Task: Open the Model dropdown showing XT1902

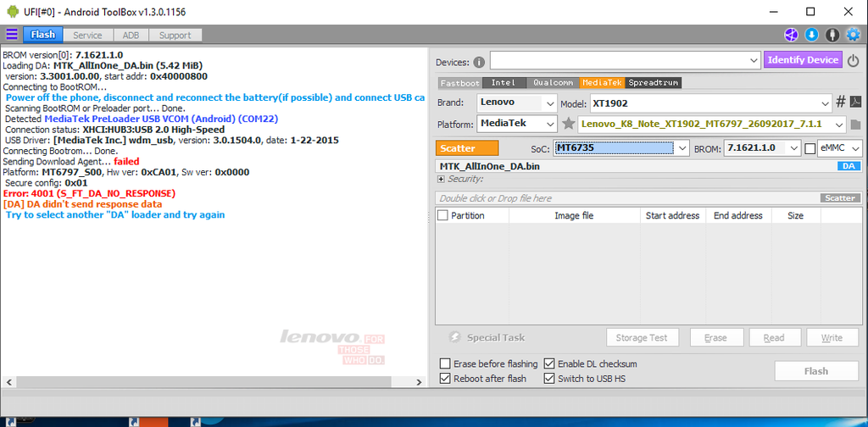Action: coord(825,103)
